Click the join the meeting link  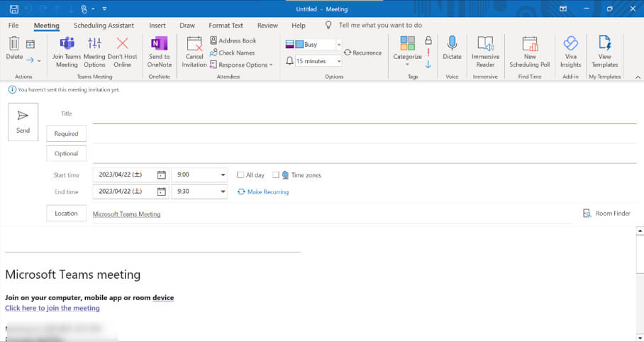[52, 308]
